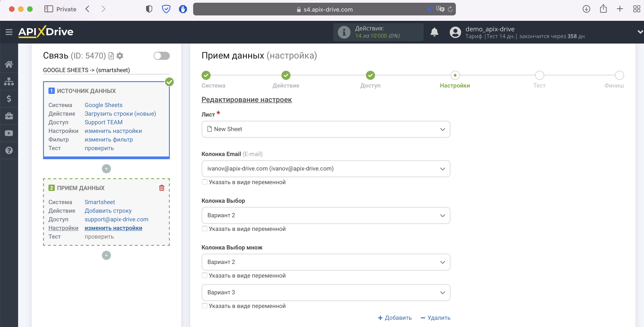Viewport: 644px width, 327px height.
Task: Toggle the connection enable switch
Action: [161, 56]
